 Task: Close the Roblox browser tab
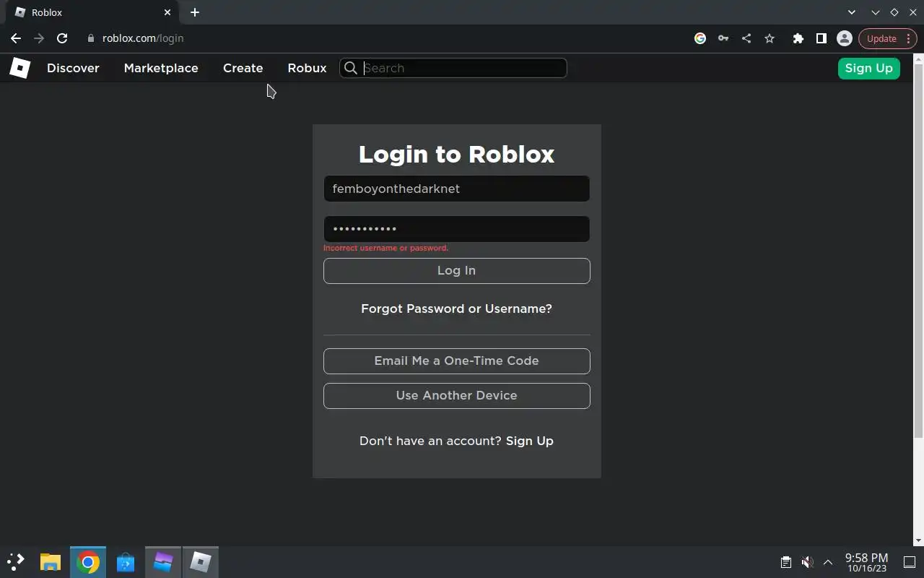[x=167, y=12]
